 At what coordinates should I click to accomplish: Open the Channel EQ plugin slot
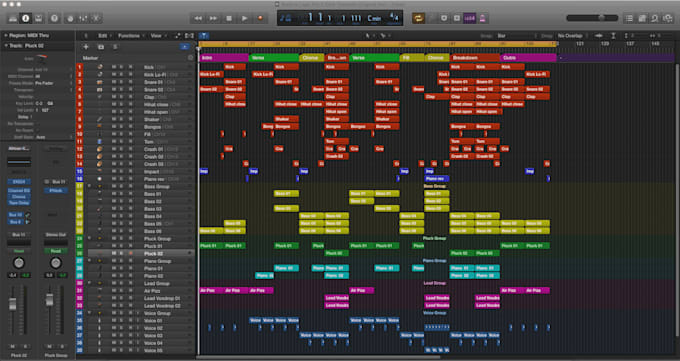point(19,191)
